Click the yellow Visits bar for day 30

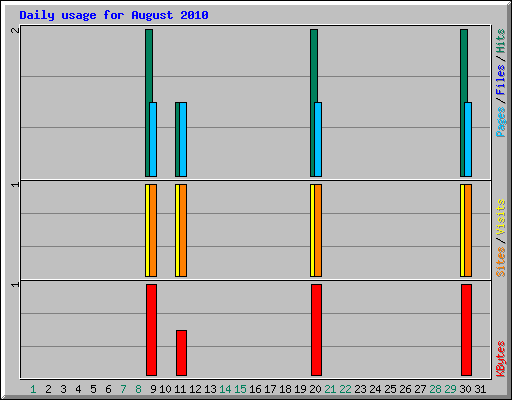[x=462, y=230]
